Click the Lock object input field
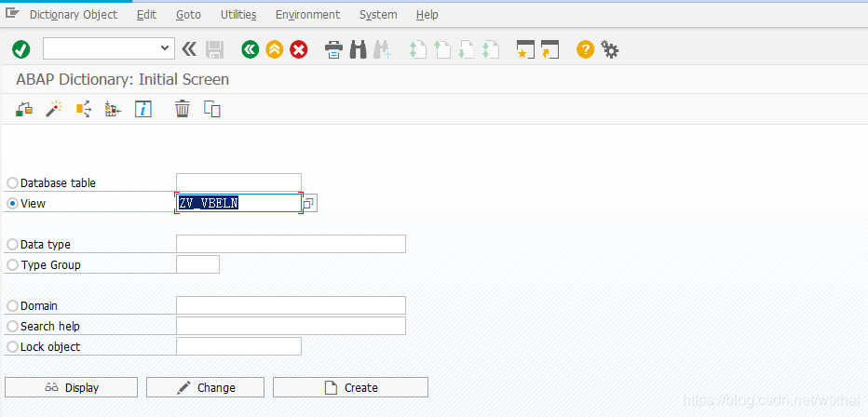Image resolution: width=868 pixels, height=417 pixels. coord(238,346)
